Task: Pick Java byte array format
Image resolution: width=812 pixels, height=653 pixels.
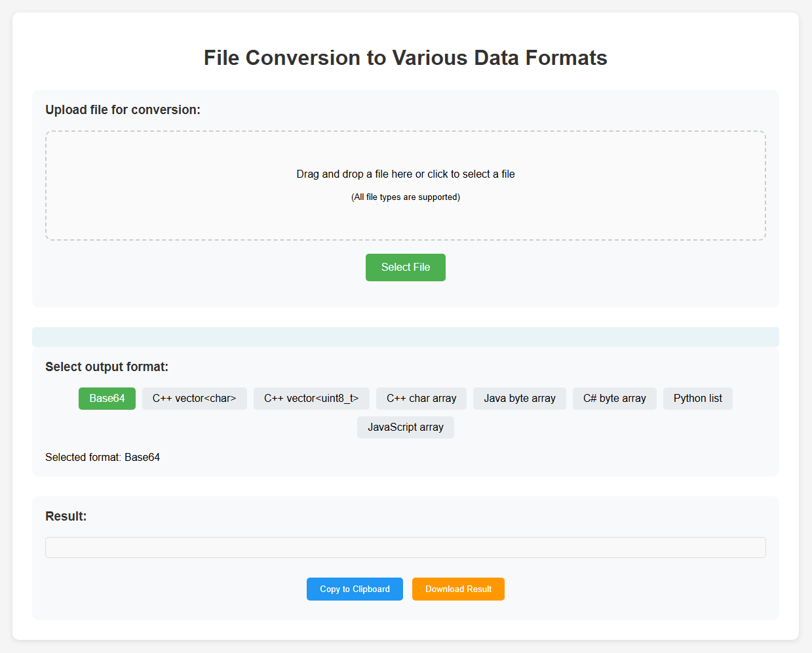Action: tap(520, 399)
